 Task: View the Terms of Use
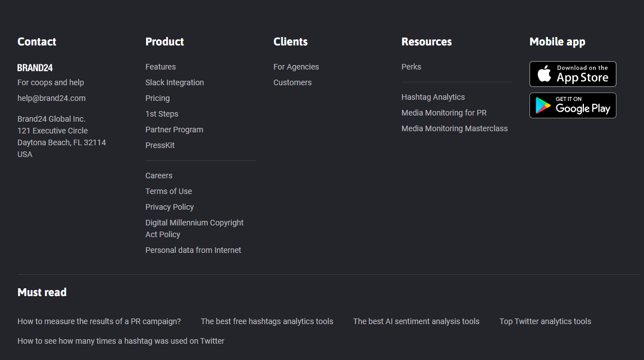[x=168, y=191]
